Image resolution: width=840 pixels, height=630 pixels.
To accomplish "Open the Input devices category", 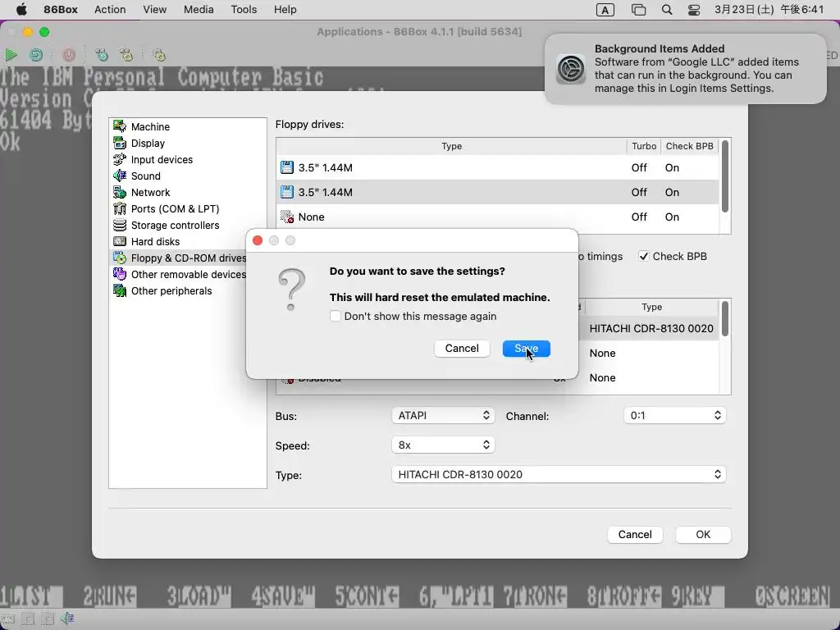I will (188, 160).
